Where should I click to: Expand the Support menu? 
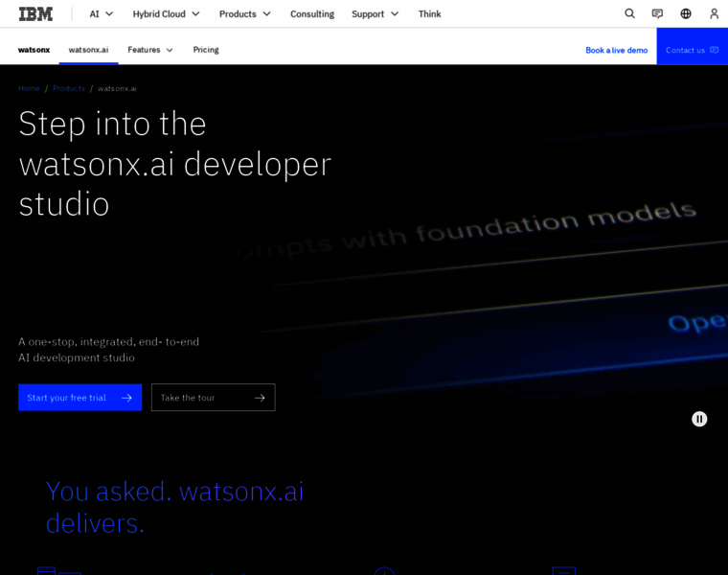point(375,14)
